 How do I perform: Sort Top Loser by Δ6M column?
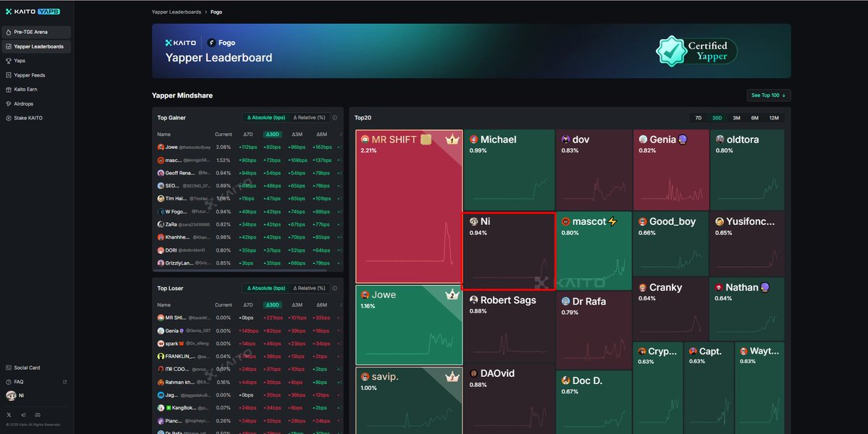coord(321,305)
